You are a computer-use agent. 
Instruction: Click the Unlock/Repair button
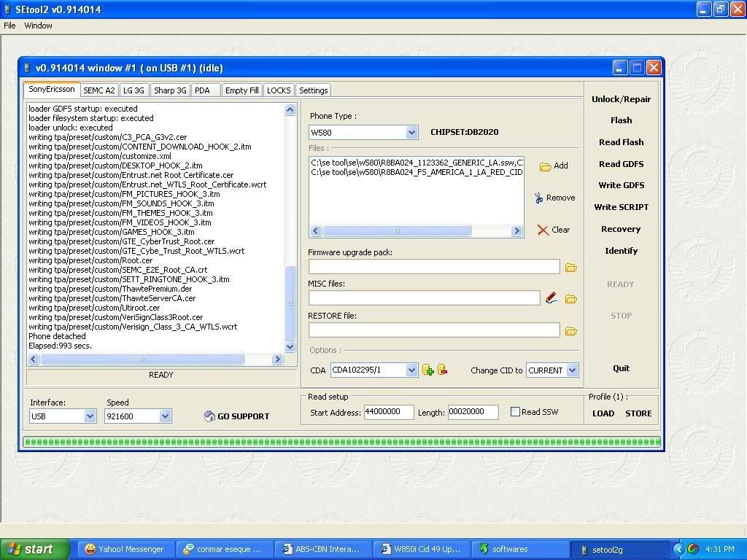(622, 99)
